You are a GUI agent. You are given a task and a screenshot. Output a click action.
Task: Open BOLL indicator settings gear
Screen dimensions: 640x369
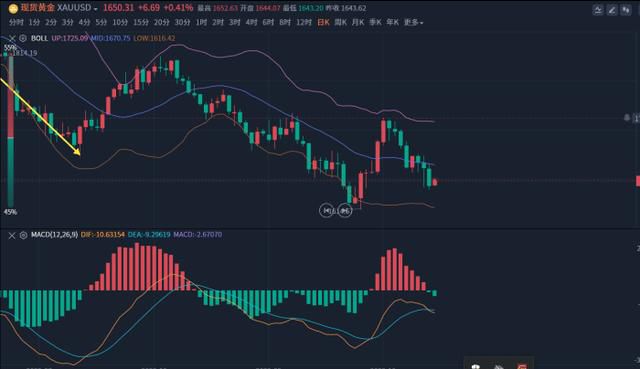(x=23, y=38)
